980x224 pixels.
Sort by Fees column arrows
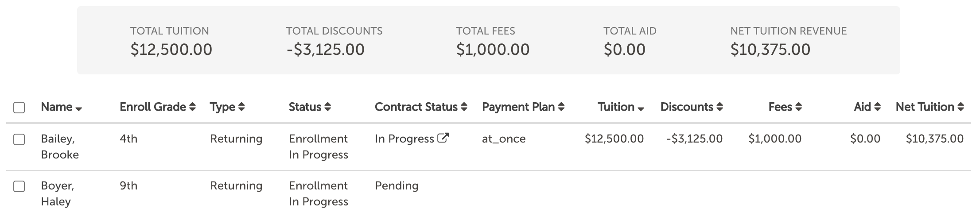pos(798,107)
